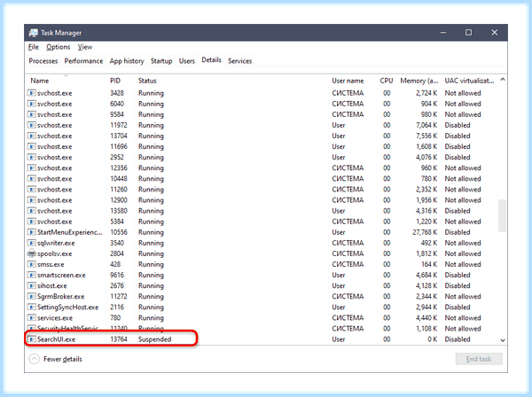Screen dimensions: 532x397
Task: Click the icon of svchost.exe PID 11260
Action: pyautogui.click(x=32, y=189)
